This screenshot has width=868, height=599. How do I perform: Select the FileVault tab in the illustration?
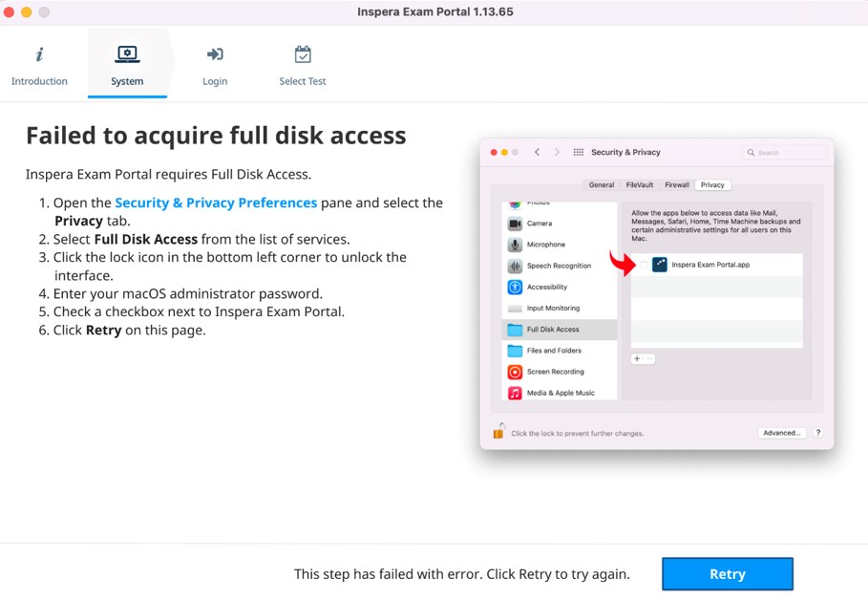640,185
